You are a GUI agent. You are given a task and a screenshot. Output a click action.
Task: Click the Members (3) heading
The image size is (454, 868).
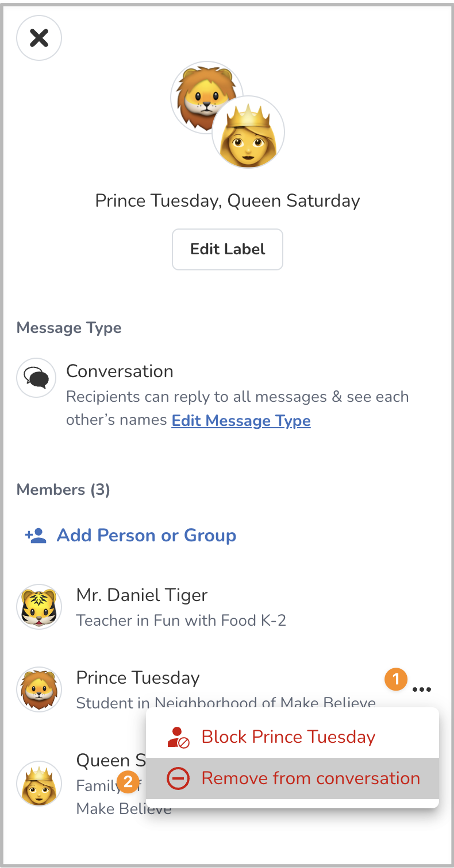63,490
